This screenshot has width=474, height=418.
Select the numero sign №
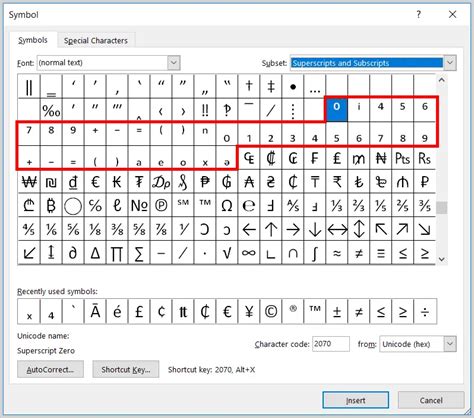tap(139, 205)
